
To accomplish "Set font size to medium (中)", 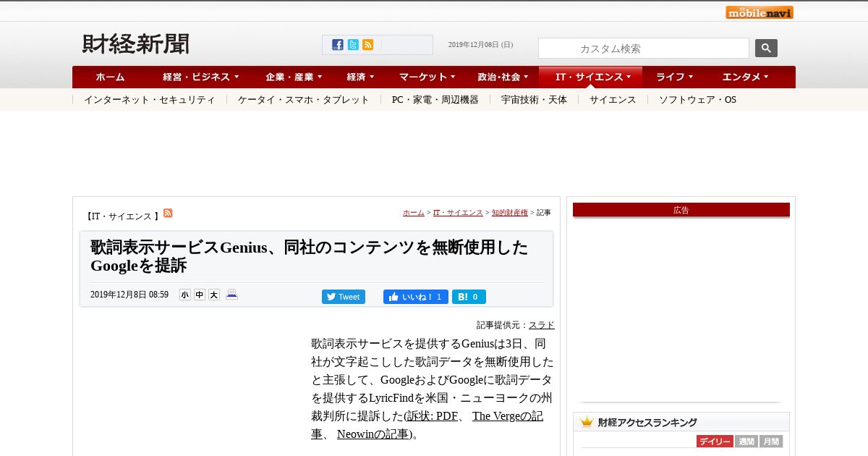I will (x=200, y=295).
